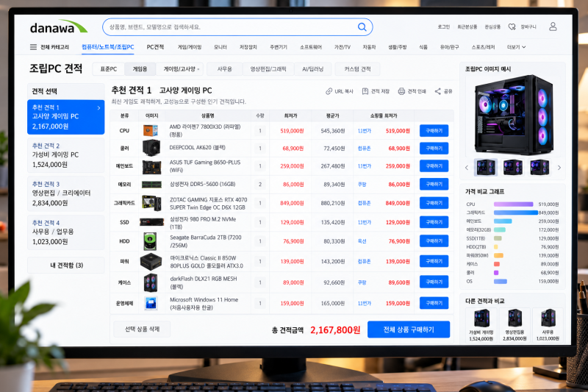
Task: Open 영상편집용 comparison card 2,834,000원
Action: tap(514, 325)
